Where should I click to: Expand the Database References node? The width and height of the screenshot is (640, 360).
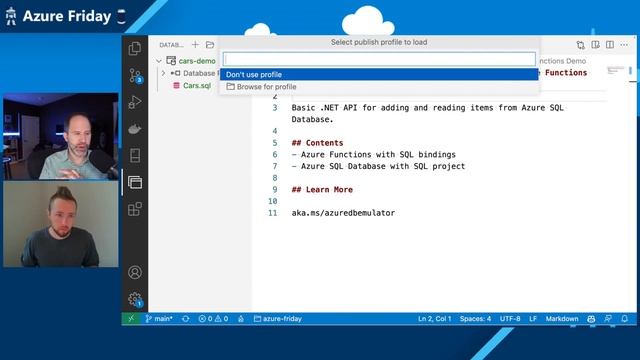(x=163, y=73)
